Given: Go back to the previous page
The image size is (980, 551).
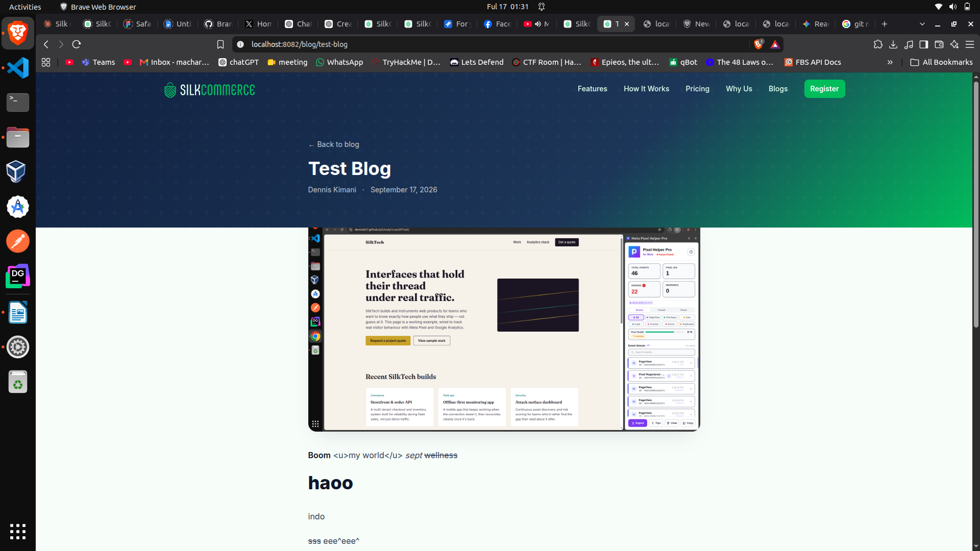Looking at the screenshot, I should coord(46,44).
